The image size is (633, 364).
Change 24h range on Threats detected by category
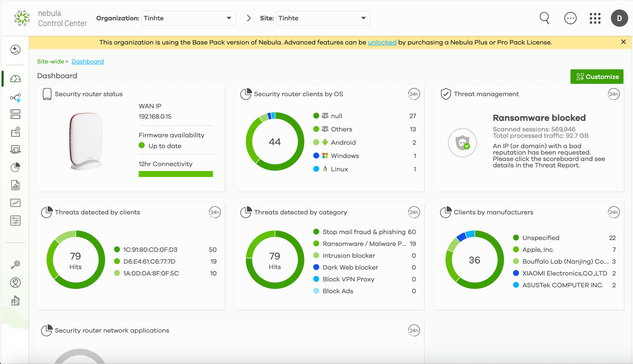(414, 212)
